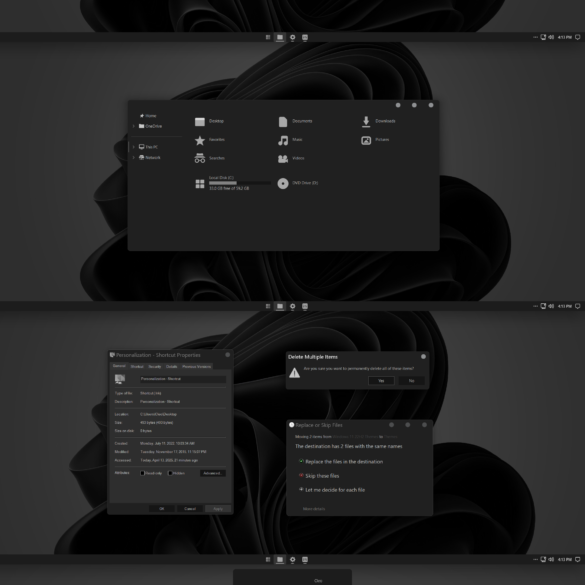
Task: Choose Let me decide for each file
Action: (x=332, y=490)
